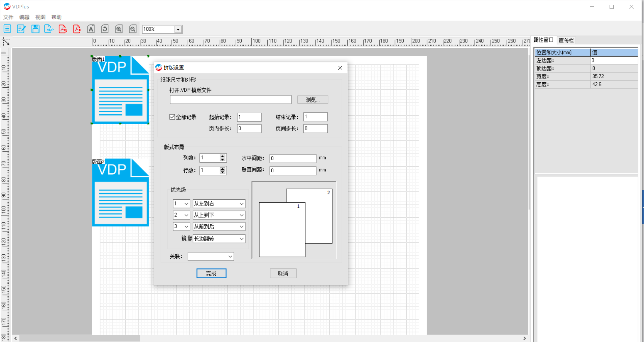Image resolution: width=644 pixels, height=342 pixels.
Task: Toggle the 全部记录 checkbox
Action: (172, 117)
